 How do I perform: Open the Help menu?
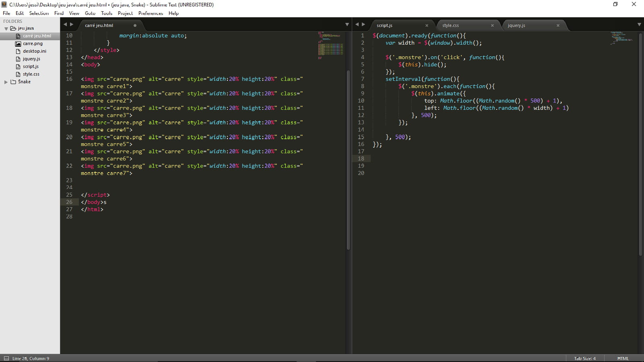(x=173, y=13)
